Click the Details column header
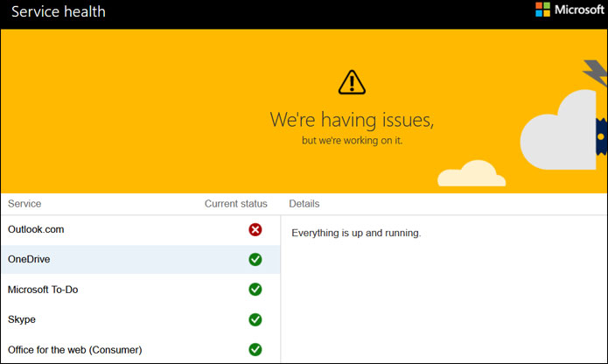Image resolution: width=608 pixels, height=364 pixels. point(304,204)
